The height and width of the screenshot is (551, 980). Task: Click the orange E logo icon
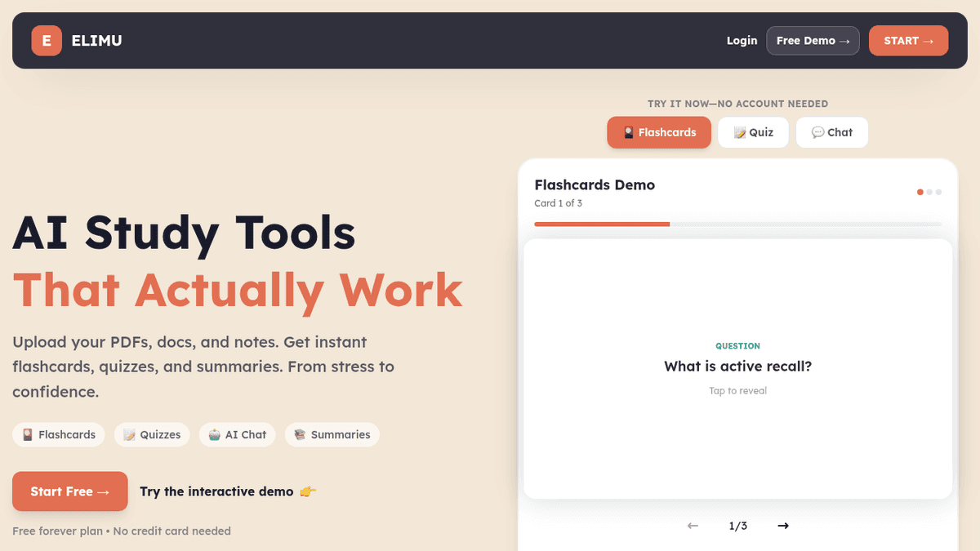47,41
